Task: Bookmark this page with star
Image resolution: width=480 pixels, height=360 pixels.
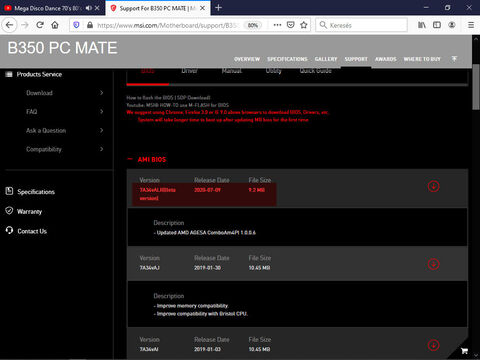Action: tap(304, 25)
